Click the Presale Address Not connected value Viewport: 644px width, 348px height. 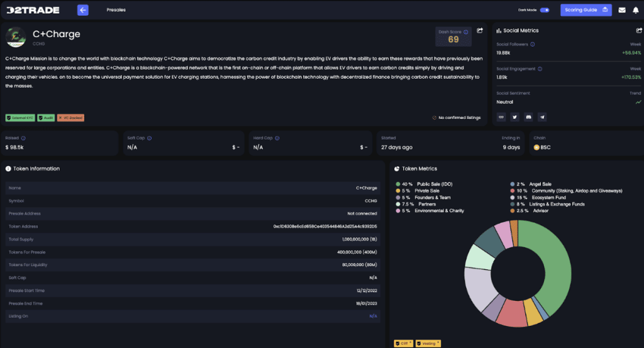pos(362,214)
